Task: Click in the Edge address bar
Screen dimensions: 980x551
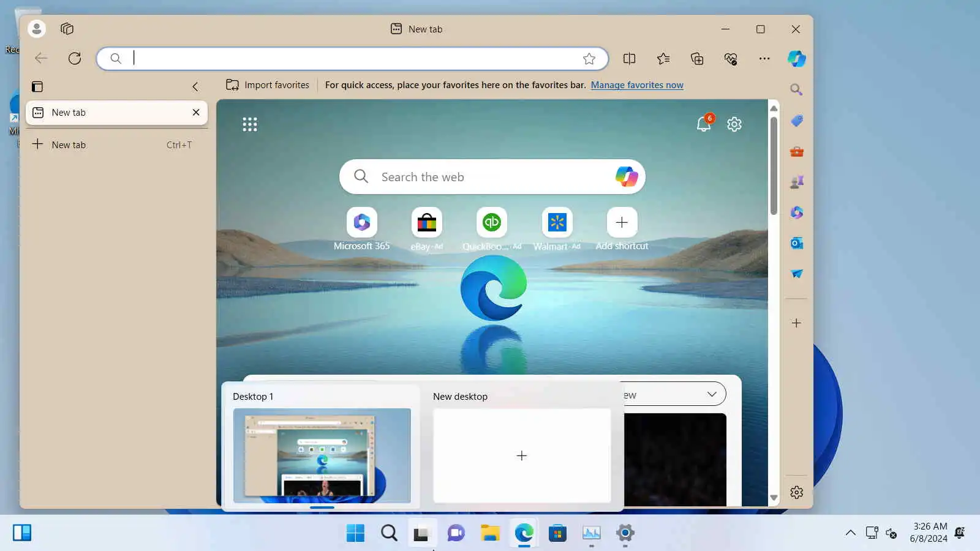Action: coord(352,59)
